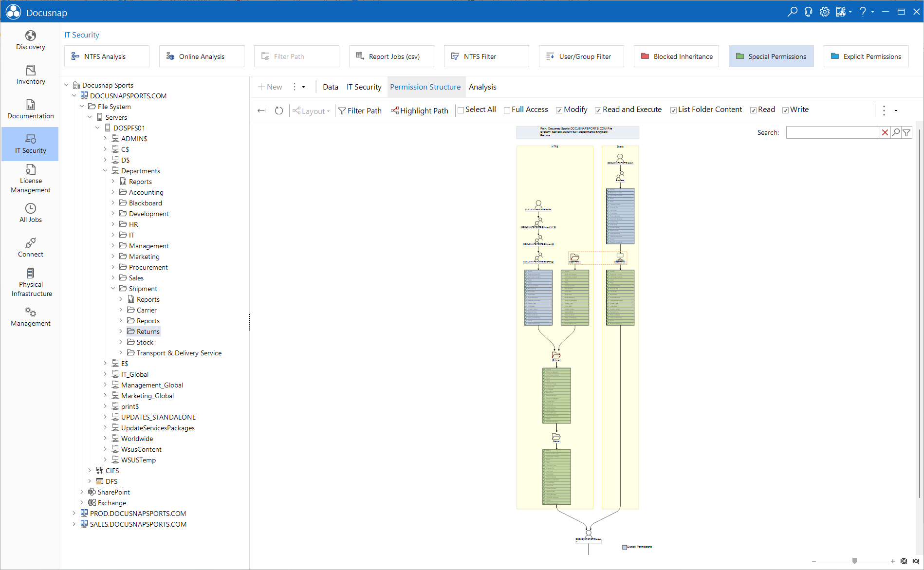Click the zoom out minus icon
The image size is (924, 570).
pos(813,561)
